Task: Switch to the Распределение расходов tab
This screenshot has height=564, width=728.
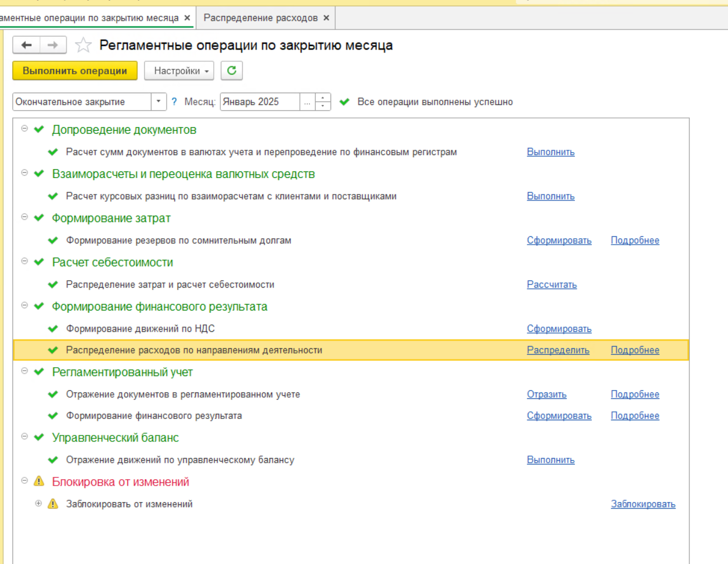Action: (260, 18)
